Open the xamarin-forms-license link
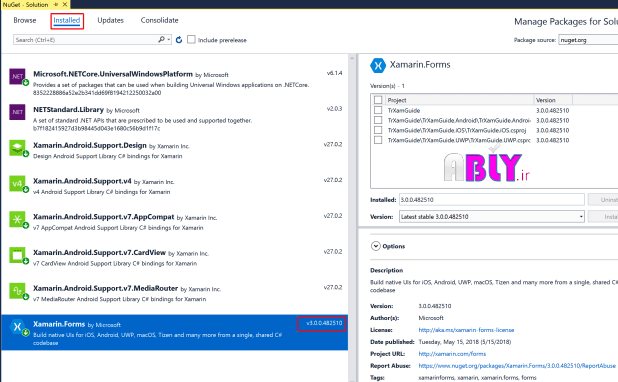The width and height of the screenshot is (618, 382). (466, 330)
